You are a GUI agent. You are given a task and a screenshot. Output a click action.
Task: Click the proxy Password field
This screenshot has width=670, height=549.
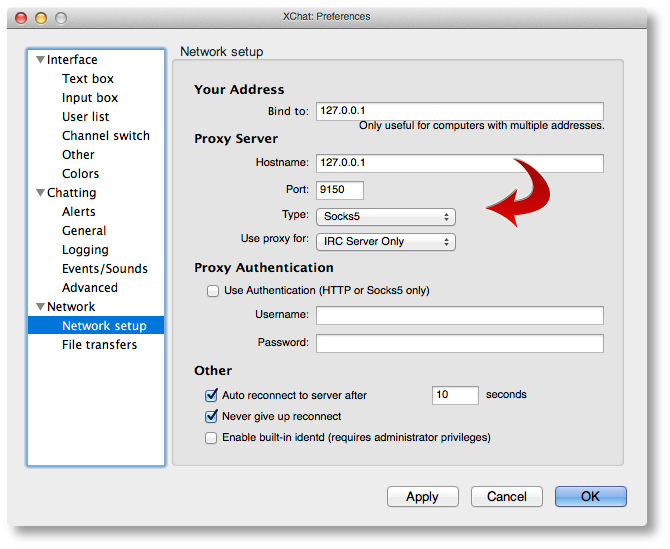(460, 343)
